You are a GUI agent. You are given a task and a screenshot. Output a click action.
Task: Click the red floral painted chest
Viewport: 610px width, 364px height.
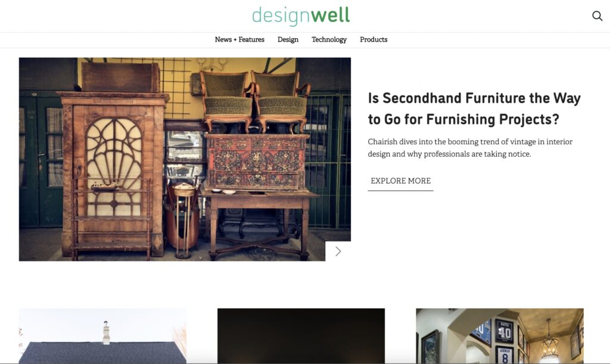(257, 162)
